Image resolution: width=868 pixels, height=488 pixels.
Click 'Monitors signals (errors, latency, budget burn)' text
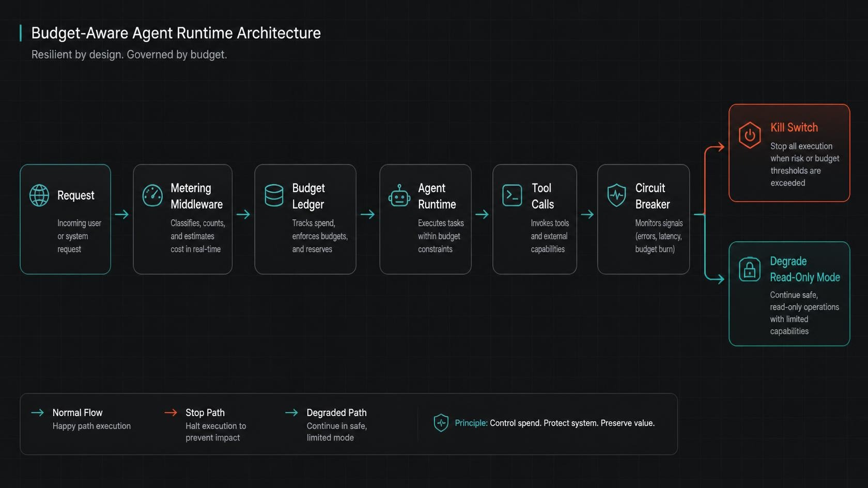coord(659,236)
